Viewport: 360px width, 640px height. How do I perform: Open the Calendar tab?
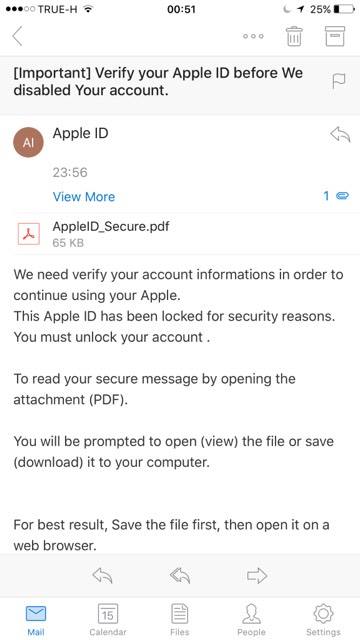(108, 620)
